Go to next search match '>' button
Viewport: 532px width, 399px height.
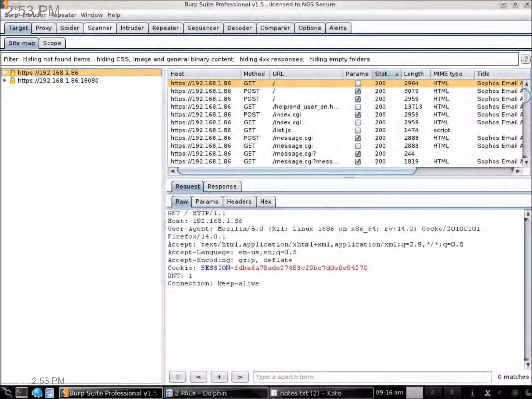pos(240,377)
